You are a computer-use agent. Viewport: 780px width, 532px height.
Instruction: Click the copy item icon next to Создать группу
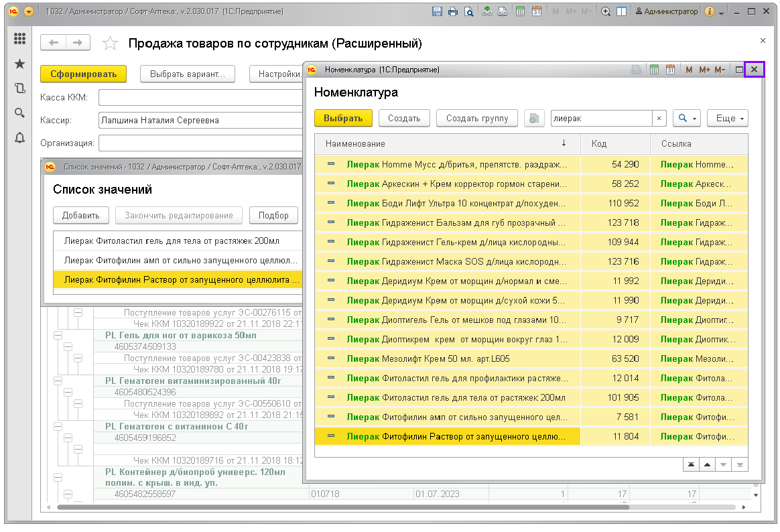(533, 118)
